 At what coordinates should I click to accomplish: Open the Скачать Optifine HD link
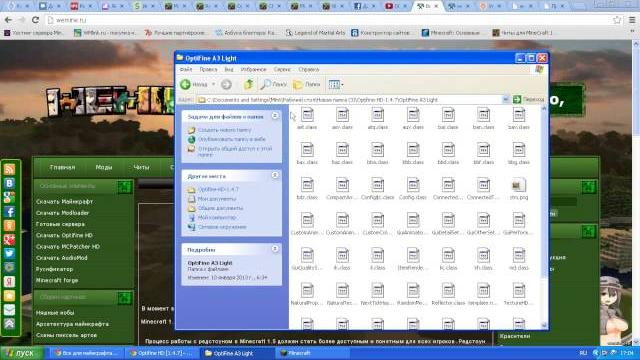pyautogui.click(x=64, y=235)
